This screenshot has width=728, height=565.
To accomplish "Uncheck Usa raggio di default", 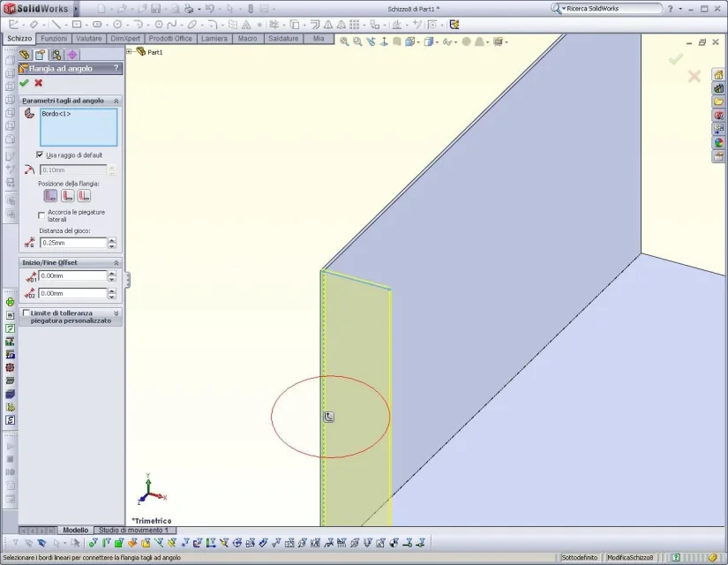I will 40,154.
